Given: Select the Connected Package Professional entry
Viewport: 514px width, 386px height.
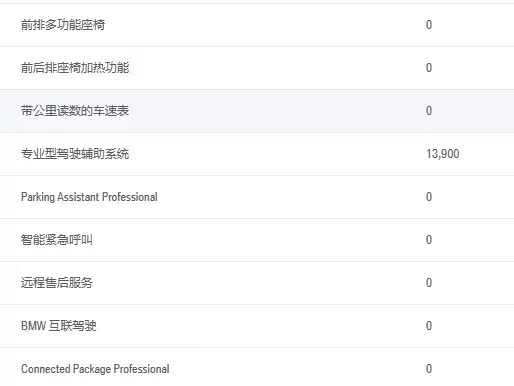Looking at the screenshot, I should [95, 369].
